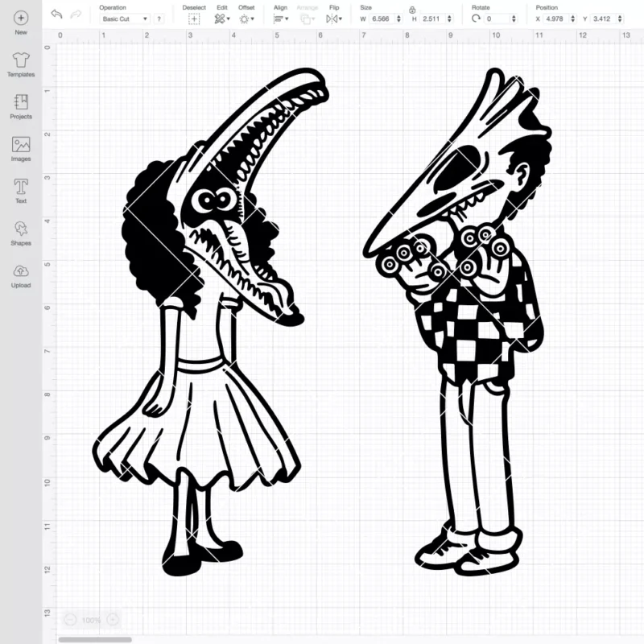The width and height of the screenshot is (644, 644).
Task: Open the Align options dropdown
Action: click(281, 19)
